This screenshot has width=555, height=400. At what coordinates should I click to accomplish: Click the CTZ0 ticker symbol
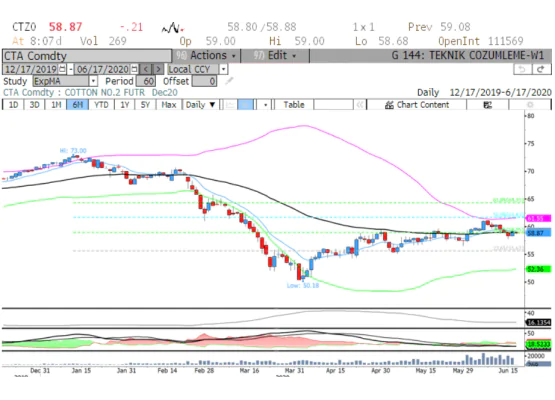[x=24, y=27]
